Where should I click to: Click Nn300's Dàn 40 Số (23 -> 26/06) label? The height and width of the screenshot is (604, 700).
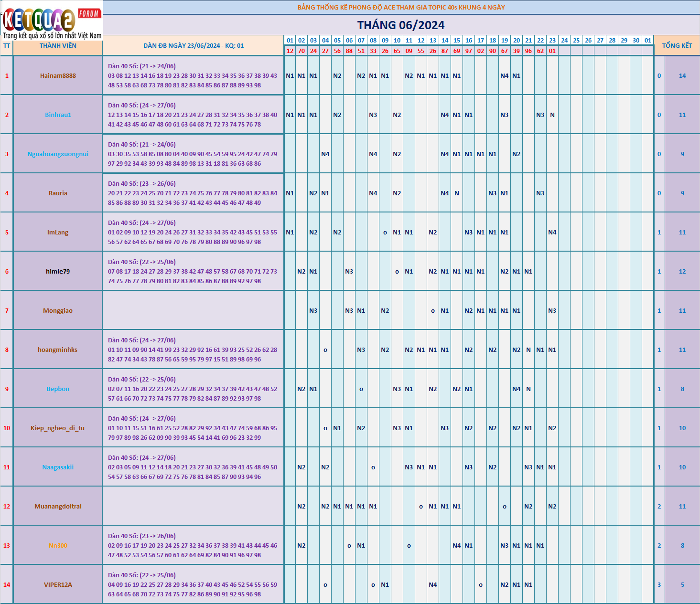tap(142, 536)
